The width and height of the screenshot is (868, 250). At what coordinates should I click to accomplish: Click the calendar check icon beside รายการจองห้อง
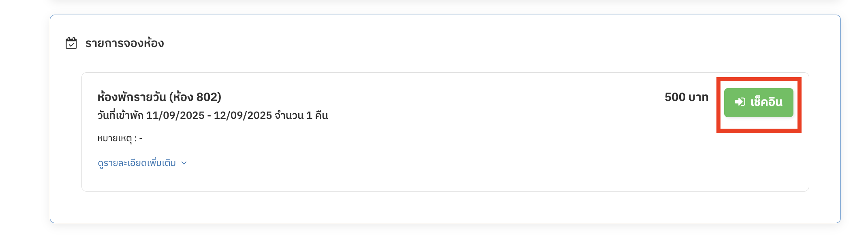click(x=71, y=43)
